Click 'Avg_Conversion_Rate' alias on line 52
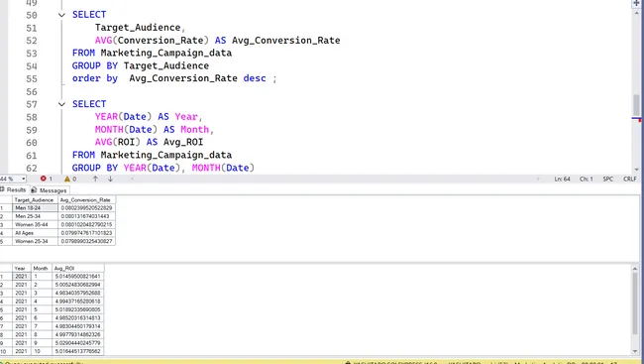Screen dimensions: 644x364 coord(286,41)
